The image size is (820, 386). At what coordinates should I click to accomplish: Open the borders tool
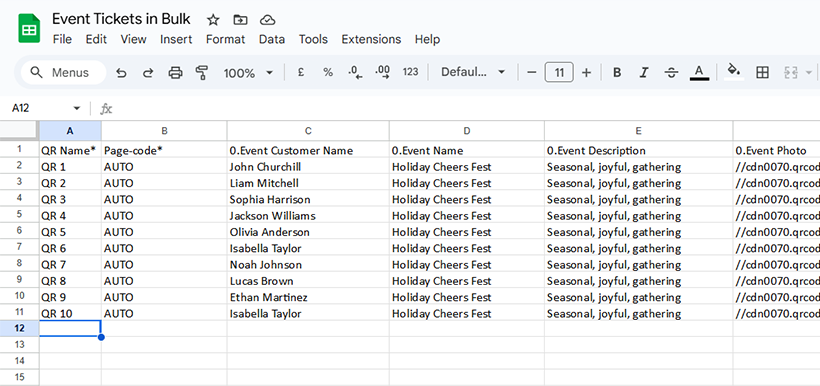tap(762, 73)
